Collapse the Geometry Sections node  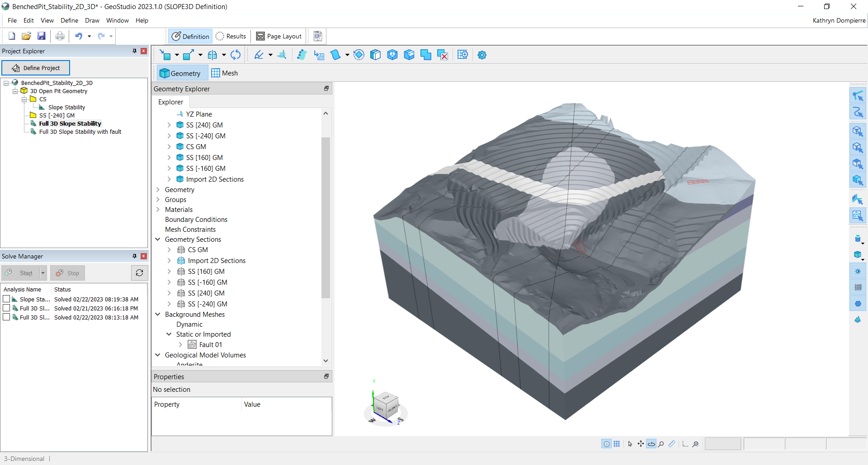tap(158, 240)
